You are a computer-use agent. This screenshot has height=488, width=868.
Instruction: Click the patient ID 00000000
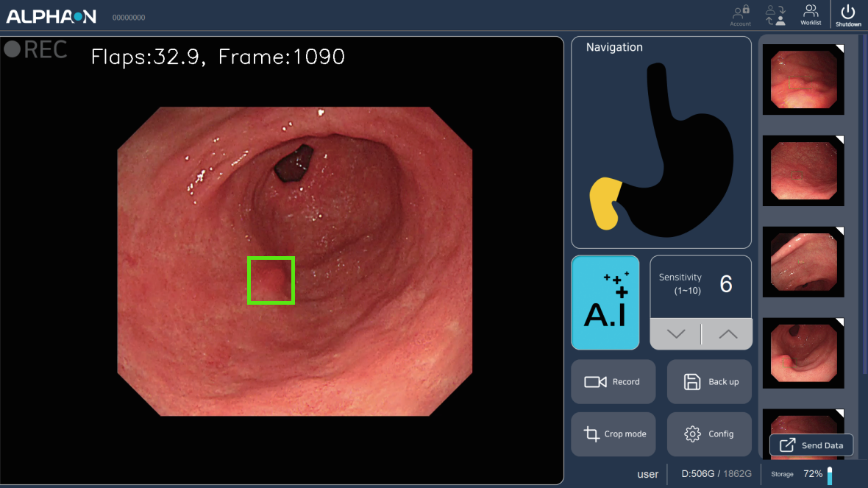129,18
